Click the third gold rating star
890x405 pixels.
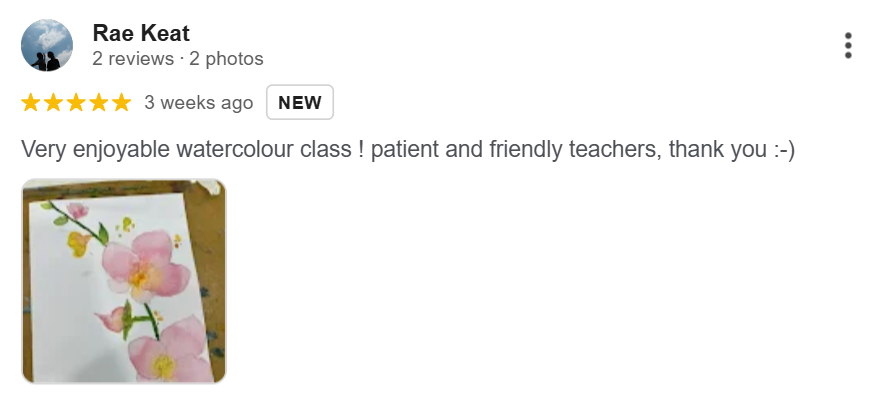[x=76, y=102]
